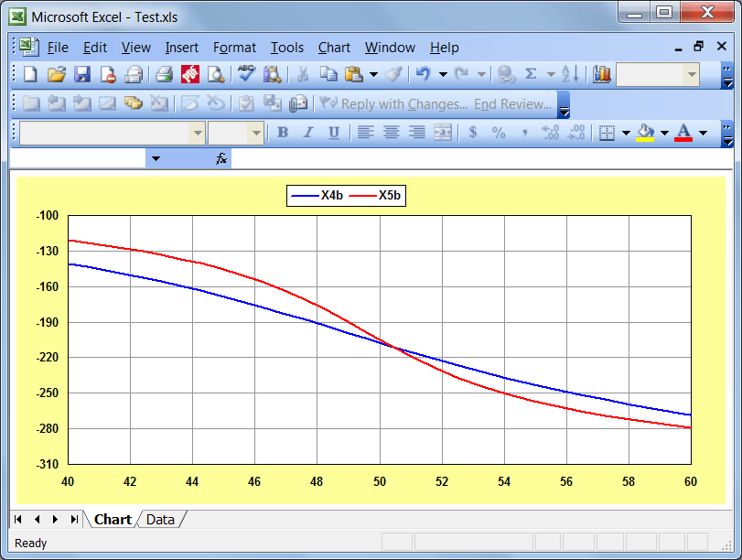
Task: Save the workbook with the floppy disk icon
Action: [82, 74]
